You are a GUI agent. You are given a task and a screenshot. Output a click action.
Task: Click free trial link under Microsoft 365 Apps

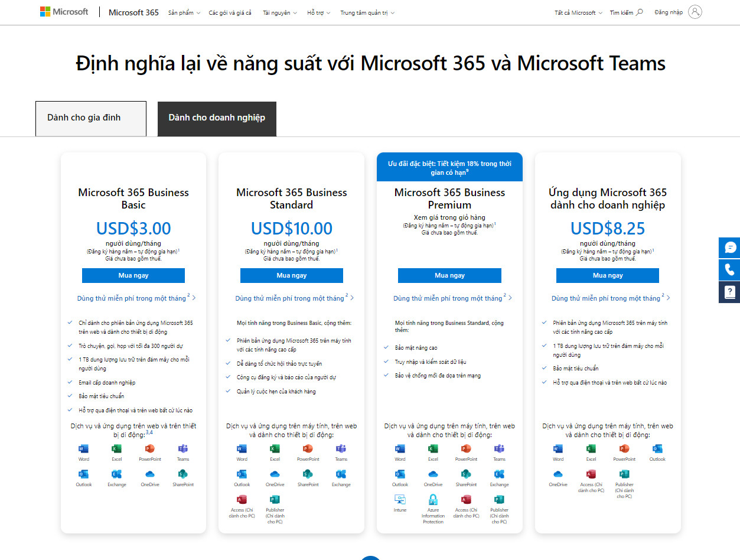[611, 298]
